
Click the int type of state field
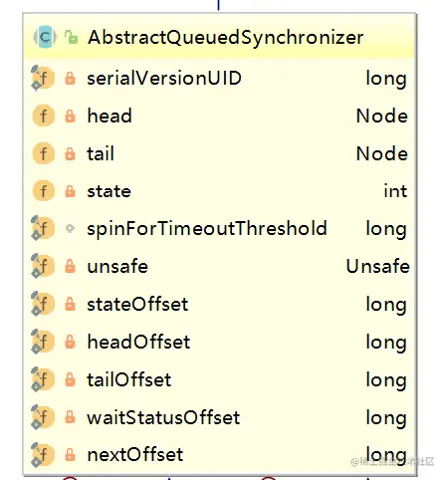point(395,191)
